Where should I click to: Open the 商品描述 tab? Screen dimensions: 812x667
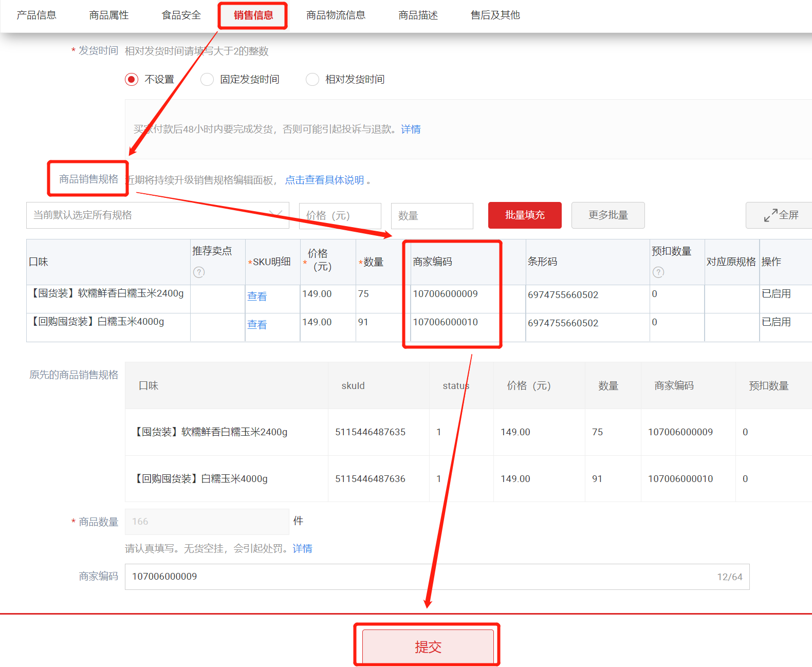click(418, 15)
